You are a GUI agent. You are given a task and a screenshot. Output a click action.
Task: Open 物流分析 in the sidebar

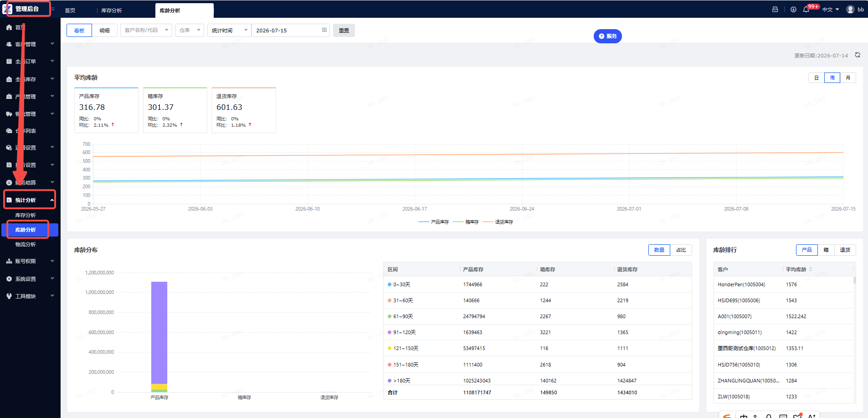point(26,244)
